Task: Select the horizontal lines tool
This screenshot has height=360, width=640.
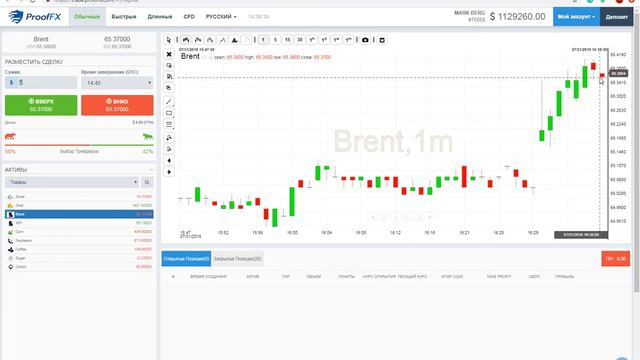Action: (x=169, y=124)
